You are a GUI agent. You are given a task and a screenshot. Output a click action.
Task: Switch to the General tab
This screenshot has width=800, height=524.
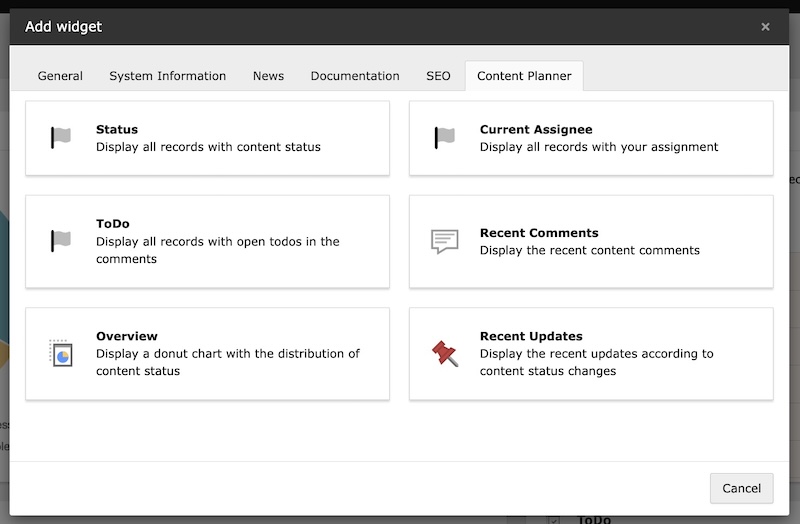(x=60, y=76)
